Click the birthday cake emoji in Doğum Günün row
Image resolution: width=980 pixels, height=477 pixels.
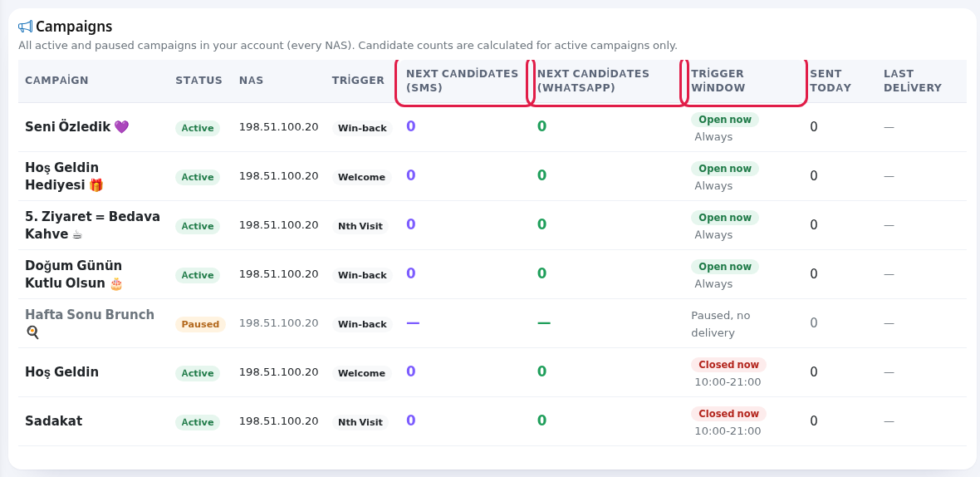coord(116,283)
